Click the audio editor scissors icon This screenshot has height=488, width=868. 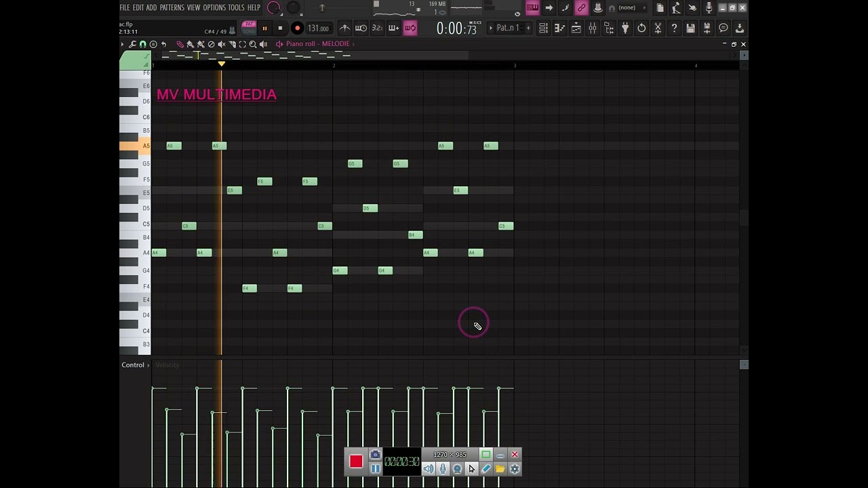[x=658, y=28]
